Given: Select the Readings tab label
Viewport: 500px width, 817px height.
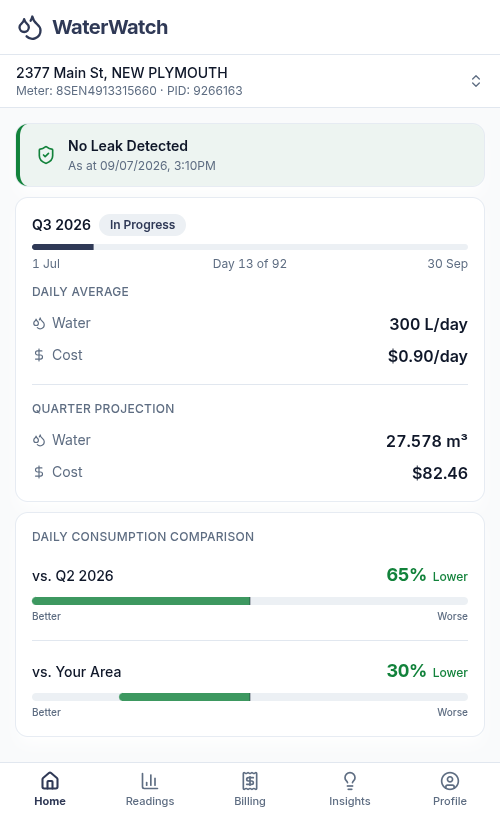Looking at the screenshot, I should 150,801.
